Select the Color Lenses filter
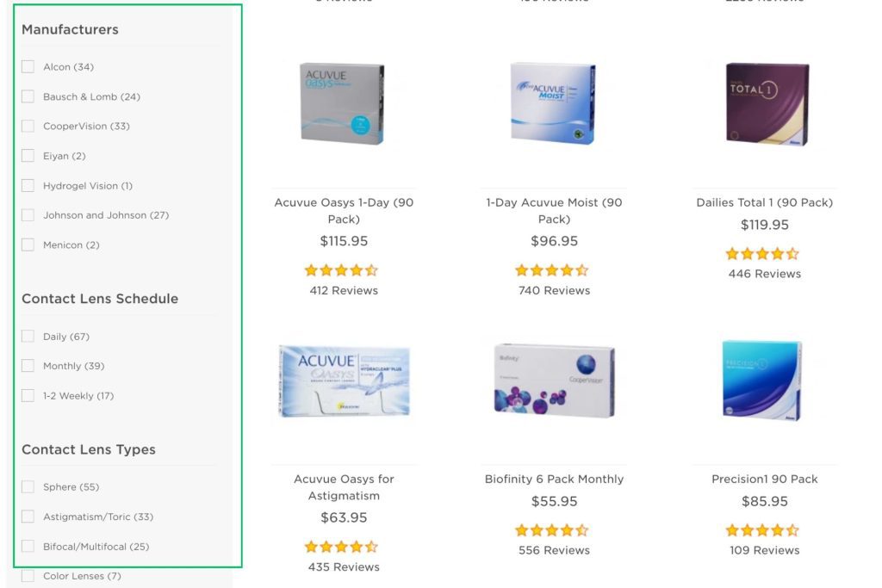 (27, 576)
